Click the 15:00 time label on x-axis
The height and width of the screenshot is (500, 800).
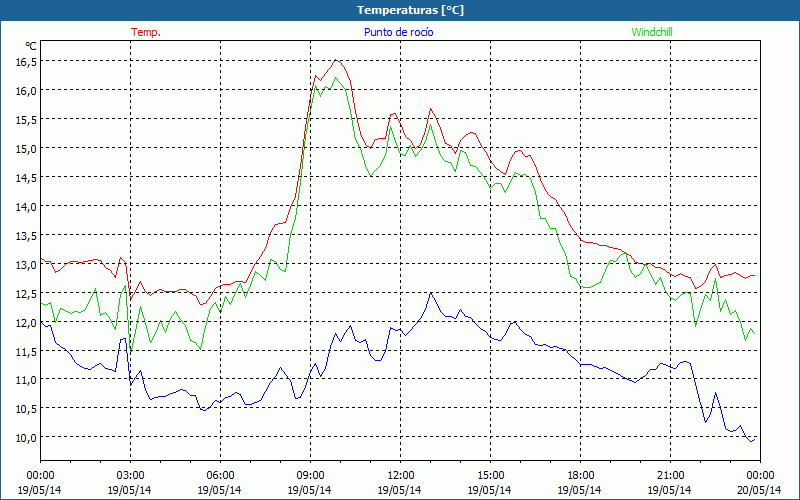tap(490, 476)
